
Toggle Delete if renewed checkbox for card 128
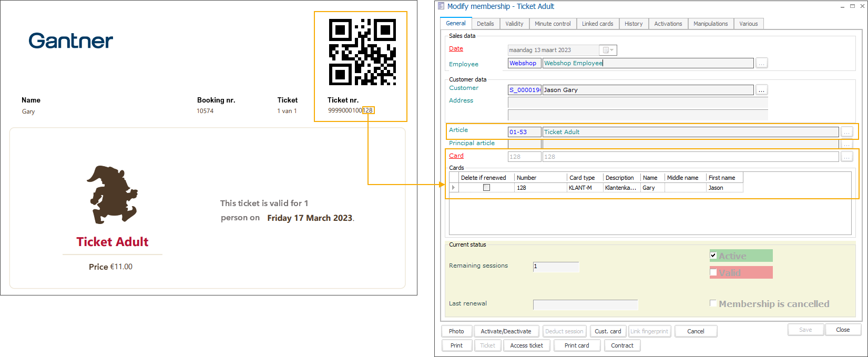(x=486, y=188)
